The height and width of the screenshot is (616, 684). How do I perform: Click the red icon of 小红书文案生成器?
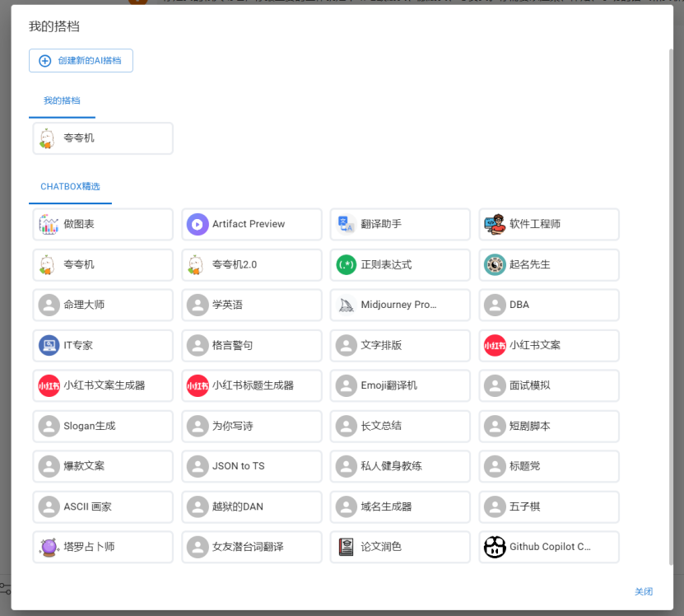tap(49, 386)
